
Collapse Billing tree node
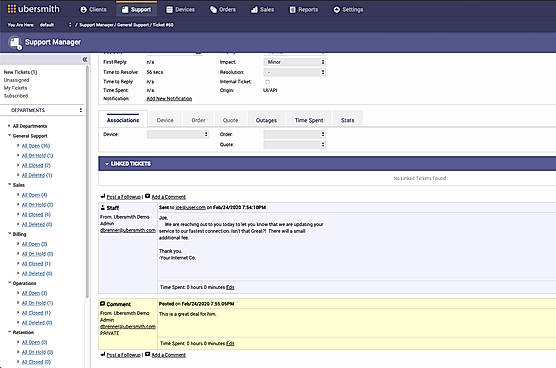click(10, 234)
